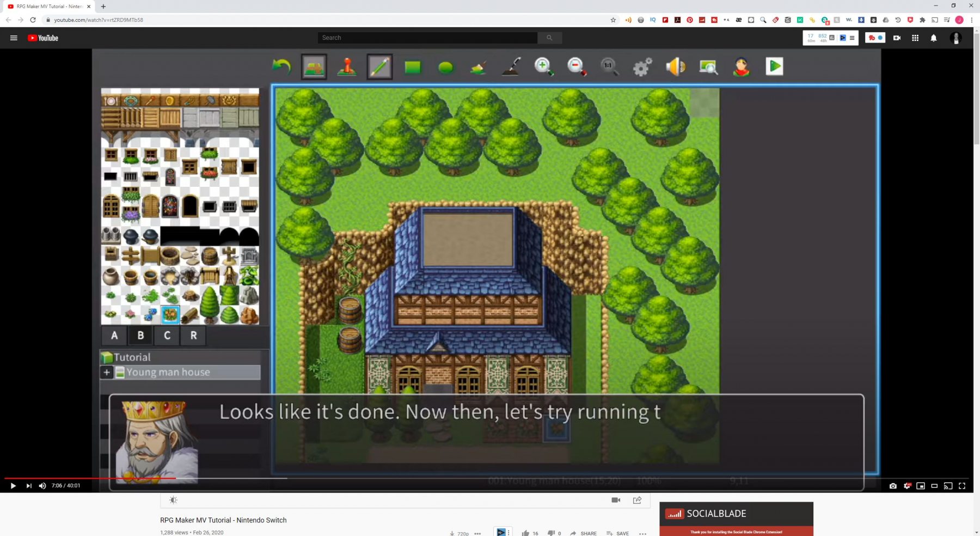Go to the YouTube home logo
The height and width of the screenshot is (536, 980).
[x=43, y=38]
